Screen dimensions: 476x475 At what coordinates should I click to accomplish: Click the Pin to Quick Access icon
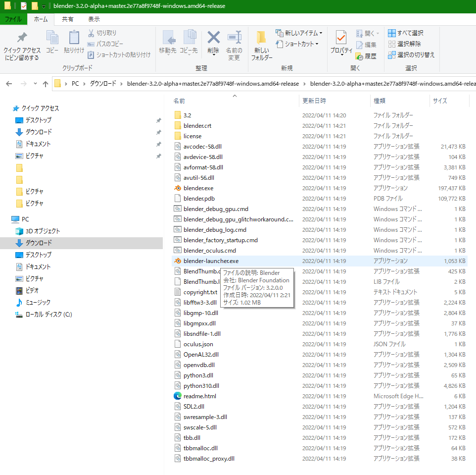tap(22, 38)
